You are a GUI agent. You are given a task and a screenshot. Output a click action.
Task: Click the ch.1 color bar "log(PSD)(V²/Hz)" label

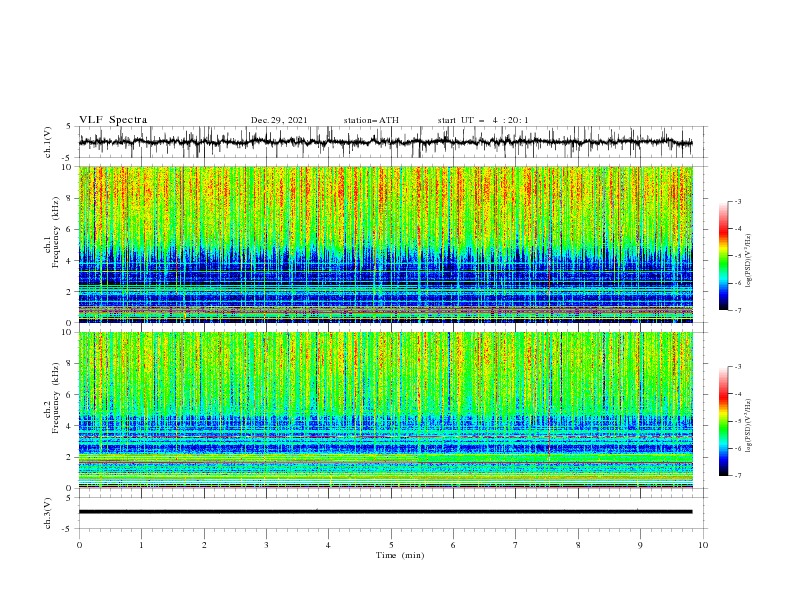[x=750, y=261]
